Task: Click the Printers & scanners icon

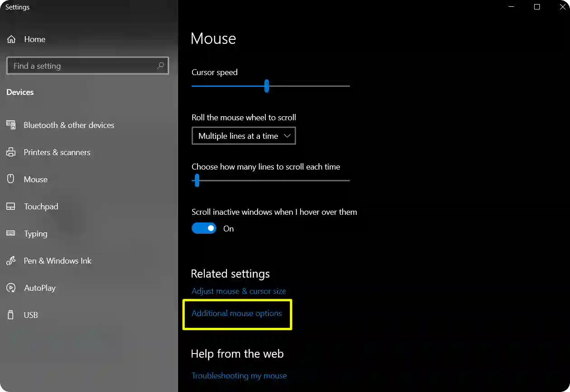Action: (10, 152)
